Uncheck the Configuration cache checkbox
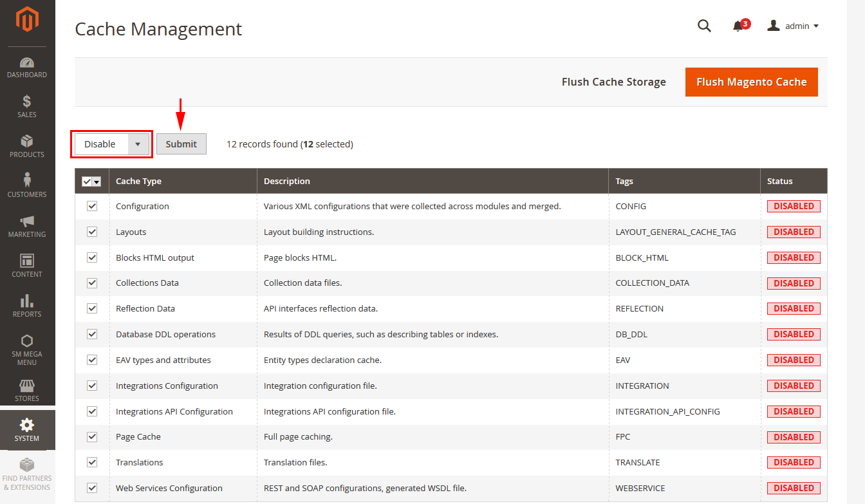 [92, 206]
